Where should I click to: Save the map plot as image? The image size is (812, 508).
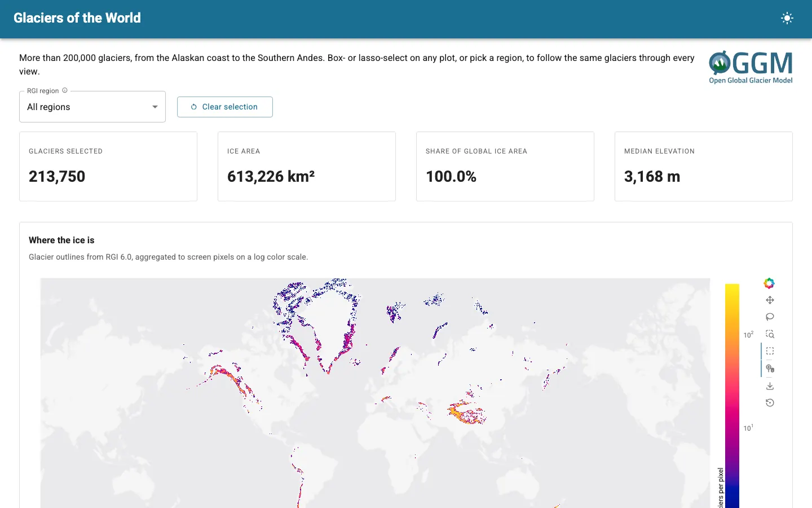click(770, 386)
